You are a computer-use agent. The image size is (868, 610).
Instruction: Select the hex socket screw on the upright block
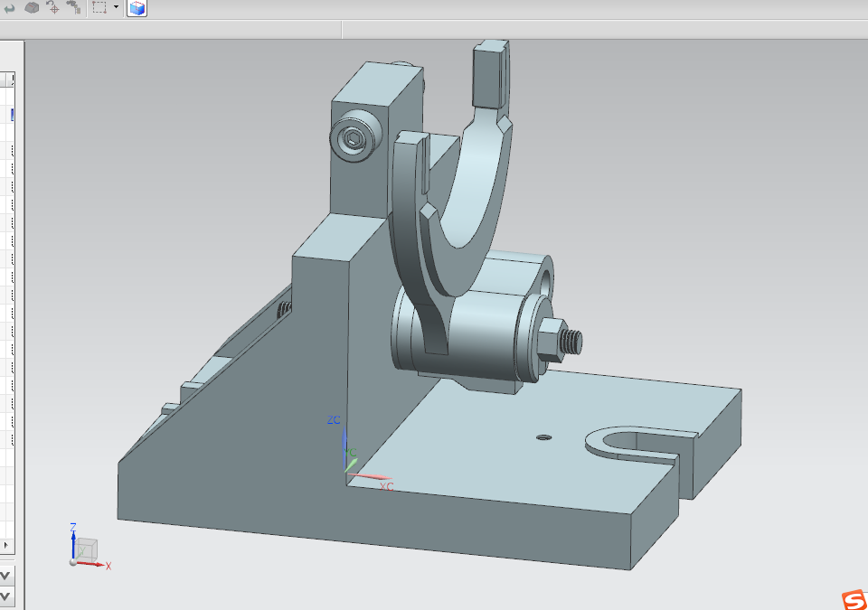pos(355,136)
